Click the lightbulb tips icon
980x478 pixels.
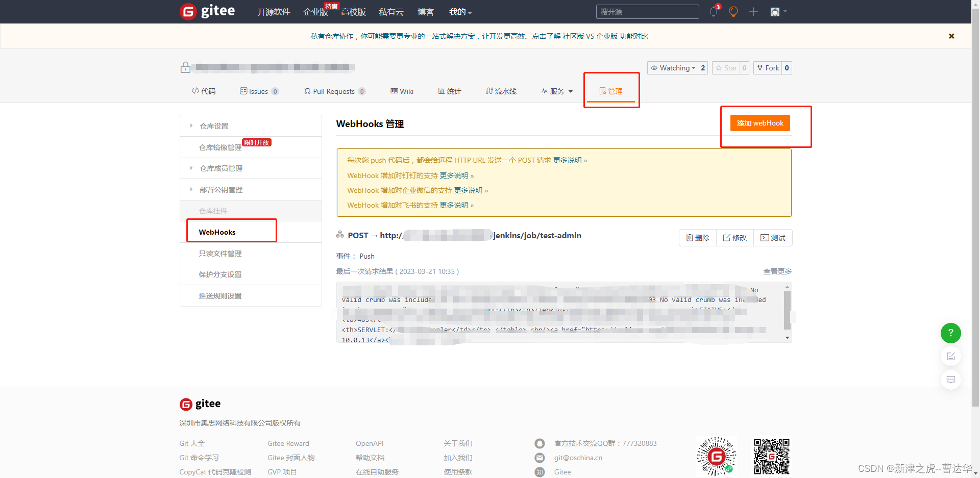733,12
